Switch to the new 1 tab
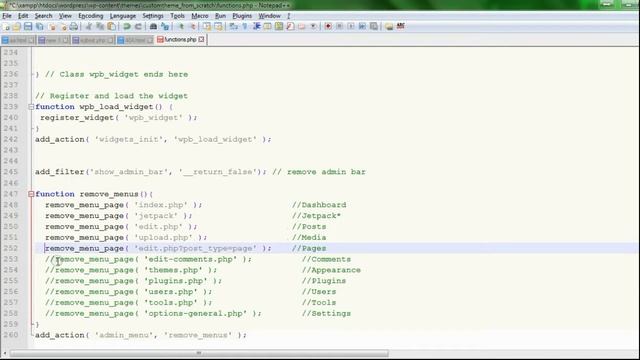Viewport: 640px width, 360px height. coord(52,40)
